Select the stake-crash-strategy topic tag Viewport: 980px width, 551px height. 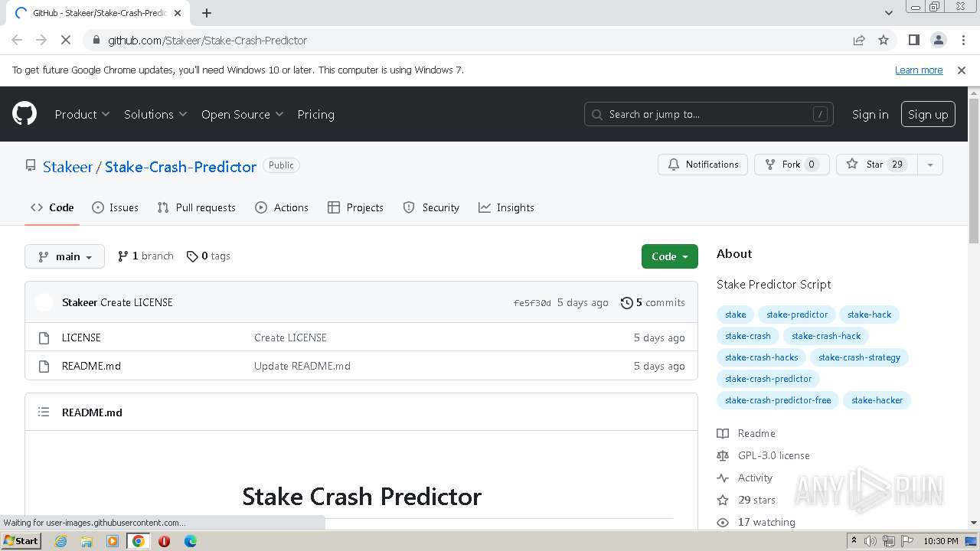(x=859, y=357)
